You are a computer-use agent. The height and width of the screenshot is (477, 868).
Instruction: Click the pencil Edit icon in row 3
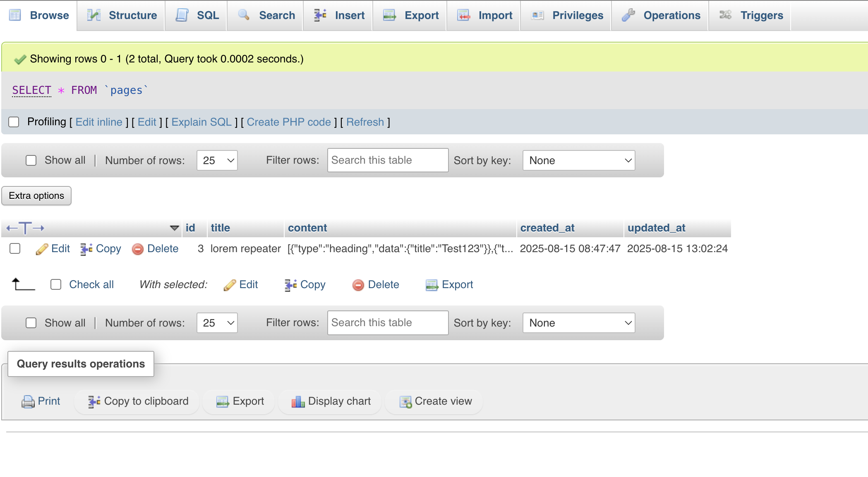(x=42, y=249)
